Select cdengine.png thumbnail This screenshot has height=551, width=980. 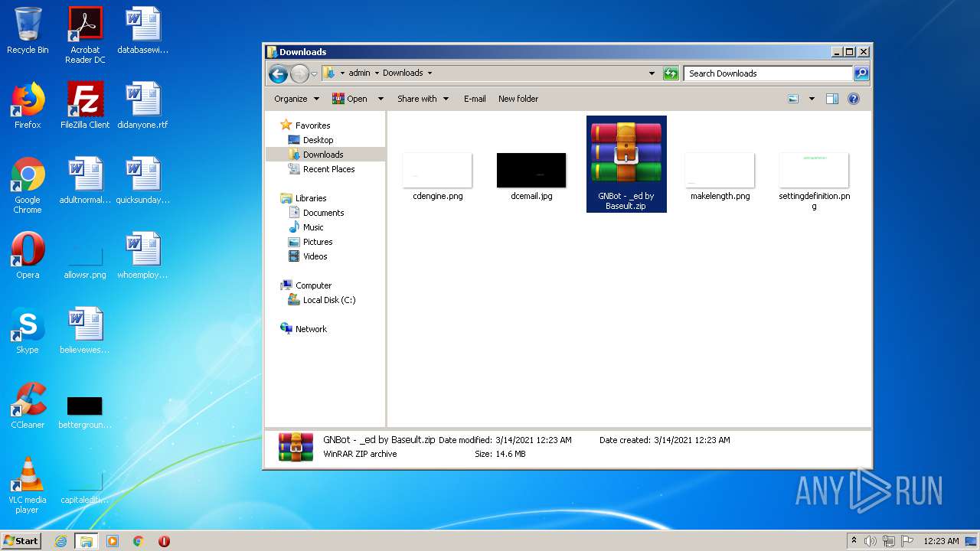point(437,177)
